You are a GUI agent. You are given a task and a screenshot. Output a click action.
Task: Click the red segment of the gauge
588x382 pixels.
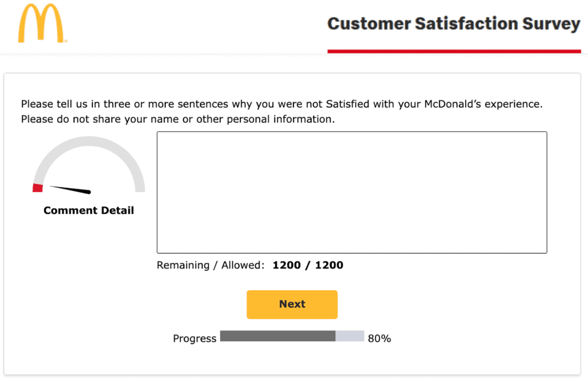point(38,188)
